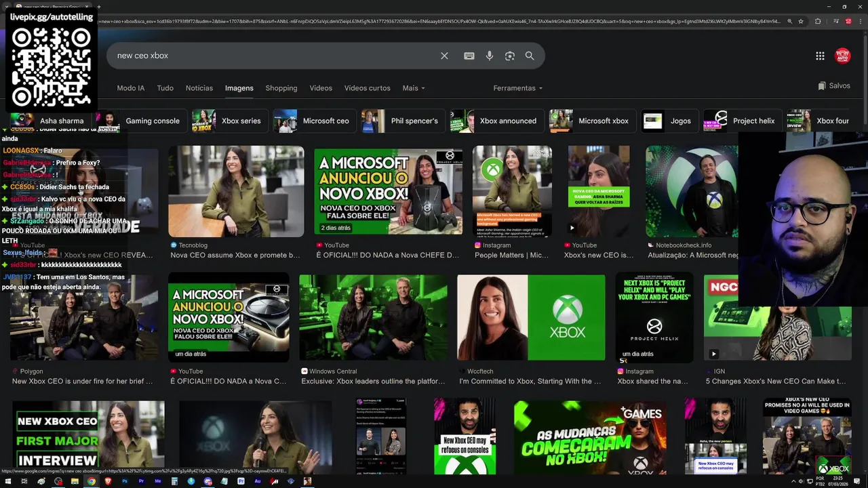The width and height of the screenshot is (868, 488).
Task: Open Photoshop from the taskbar
Action: (125, 481)
